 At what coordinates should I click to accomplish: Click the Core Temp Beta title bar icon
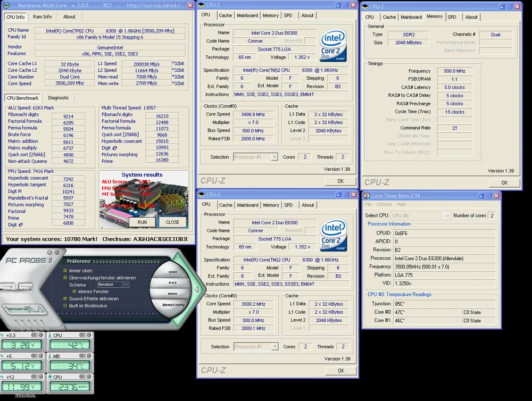point(367,196)
